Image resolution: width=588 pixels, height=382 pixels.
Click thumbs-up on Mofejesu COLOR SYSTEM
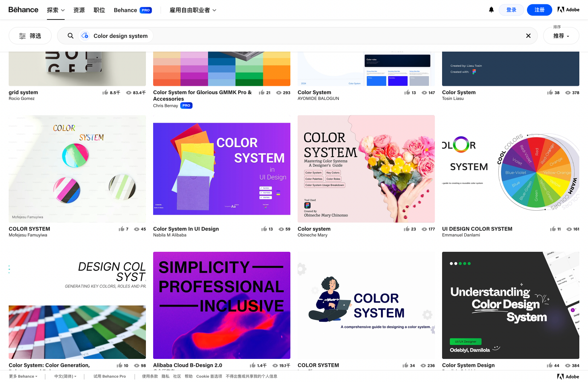(x=121, y=229)
